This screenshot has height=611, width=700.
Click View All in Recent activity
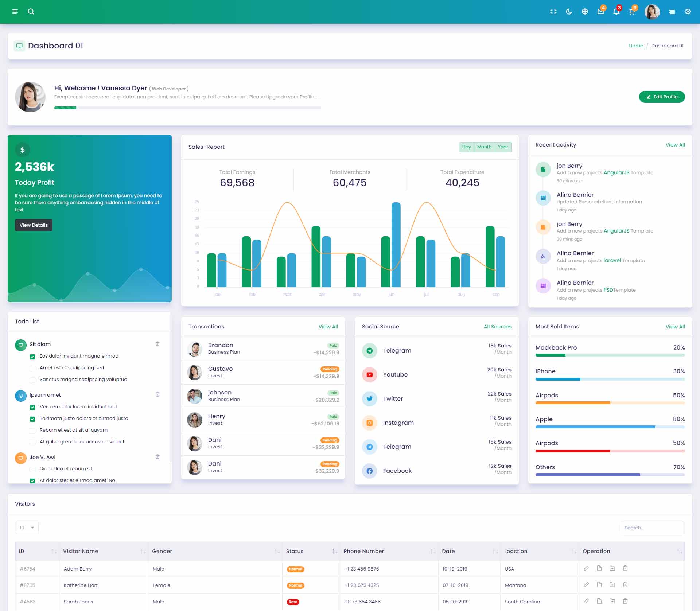point(675,145)
